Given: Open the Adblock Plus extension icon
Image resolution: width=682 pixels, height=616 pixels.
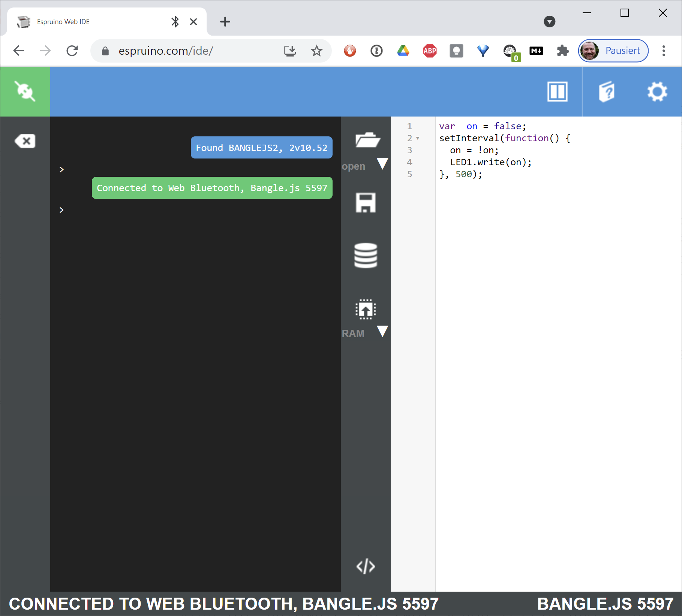Looking at the screenshot, I should pos(430,51).
